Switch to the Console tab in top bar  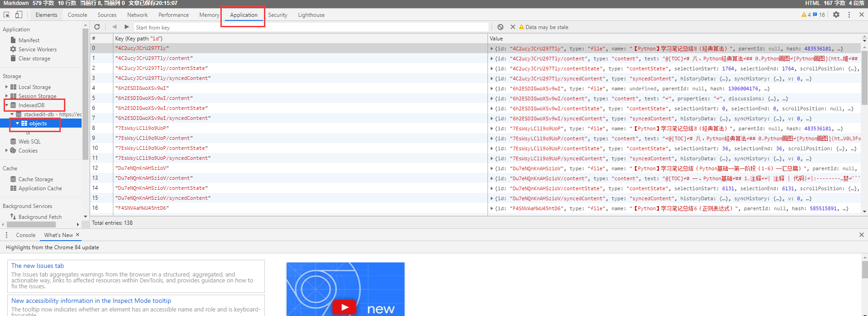[x=77, y=15]
